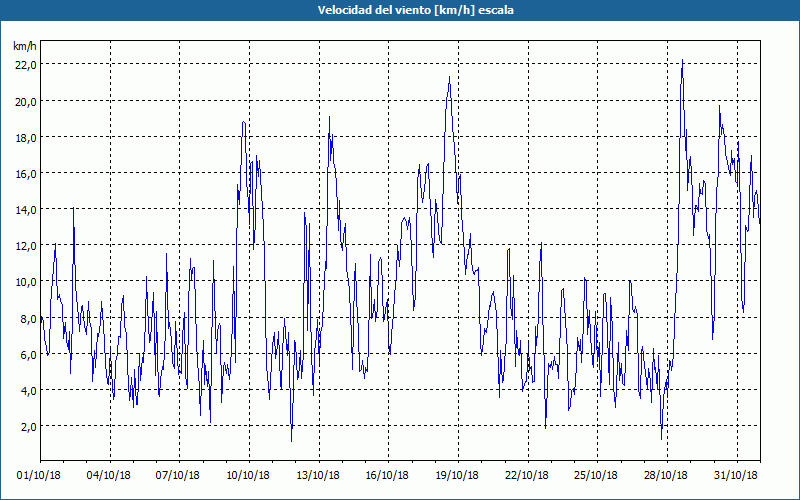Click the 25/10/18 date label
The height and width of the screenshot is (500, 800).
coord(596,475)
